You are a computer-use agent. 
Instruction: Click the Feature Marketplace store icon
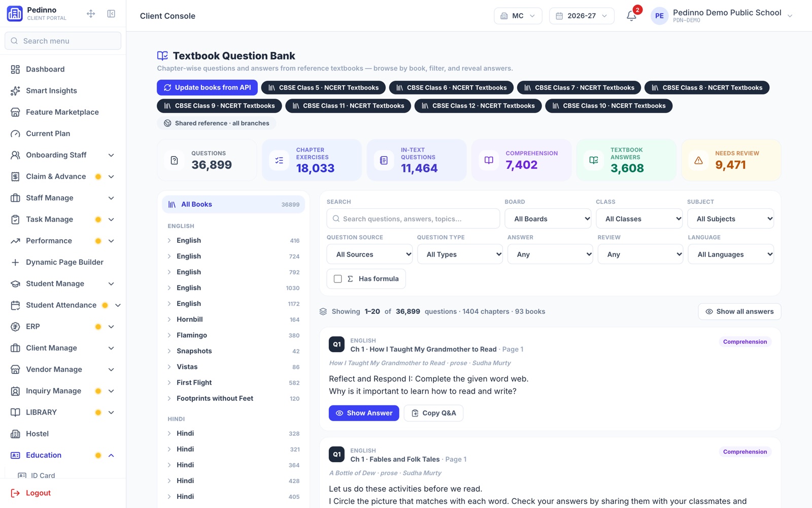coord(15,112)
